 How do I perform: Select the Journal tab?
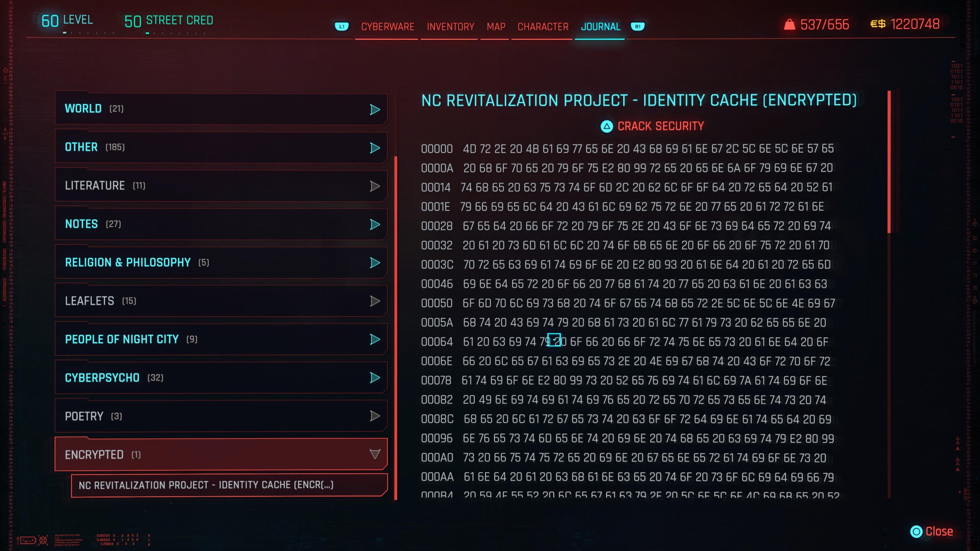tap(600, 27)
